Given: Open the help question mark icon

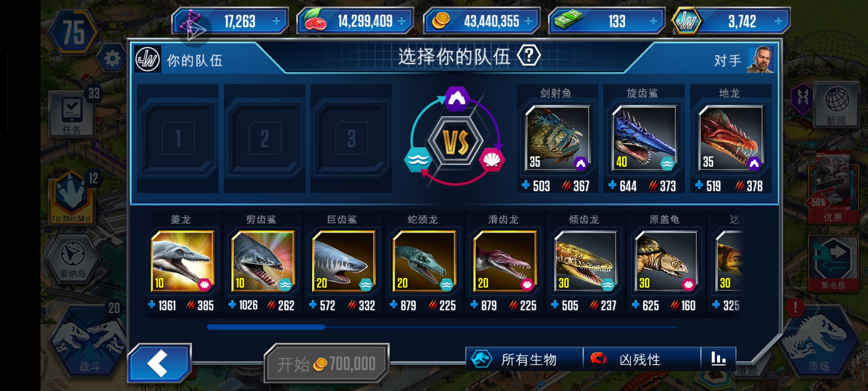Looking at the screenshot, I should click(x=529, y=56).
